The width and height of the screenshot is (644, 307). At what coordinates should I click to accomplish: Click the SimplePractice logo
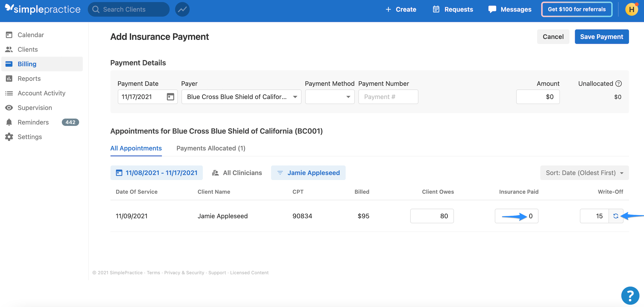(43, 9)
